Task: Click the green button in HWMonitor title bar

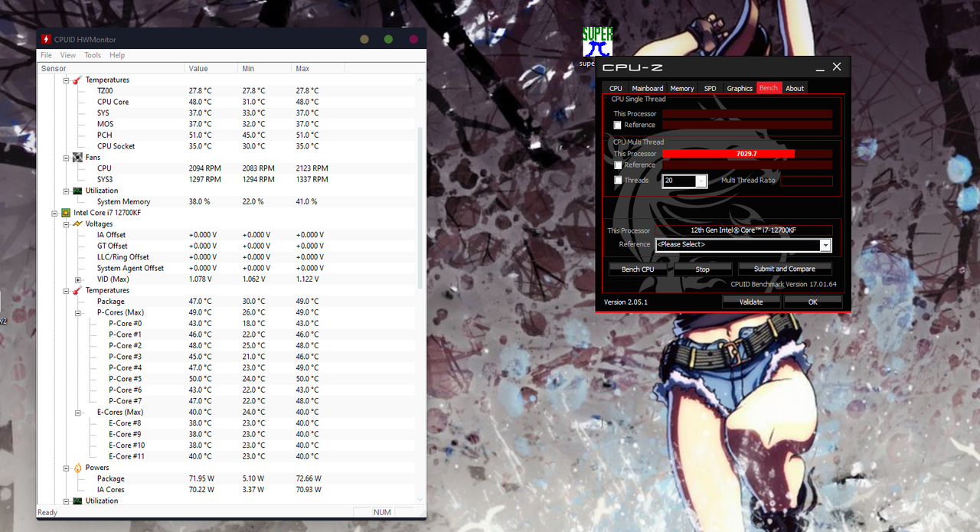Action: tap(389, 39)
